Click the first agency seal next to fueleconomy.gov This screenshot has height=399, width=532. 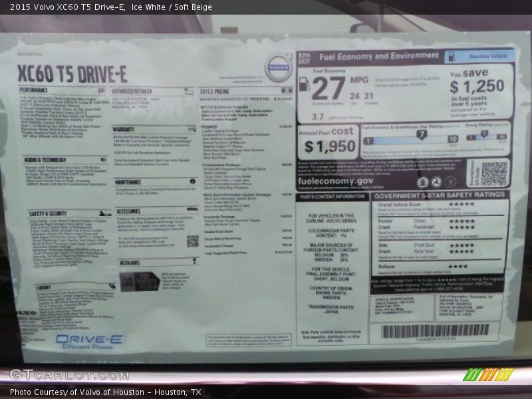pos(423,182)
